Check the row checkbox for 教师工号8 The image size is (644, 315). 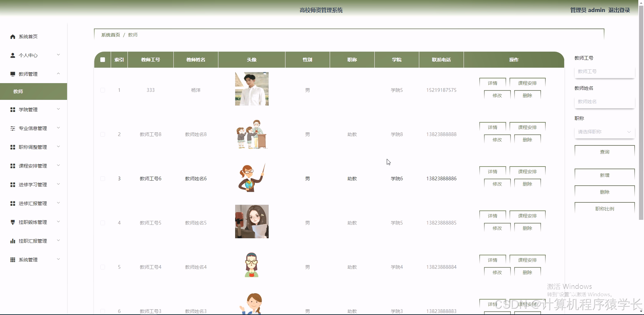coord(103,134)
